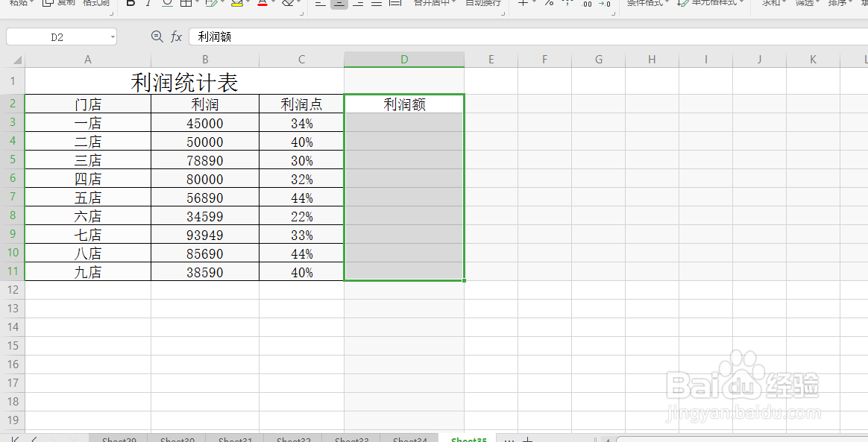
Task: Select column B header
Action: pos(205,59)
